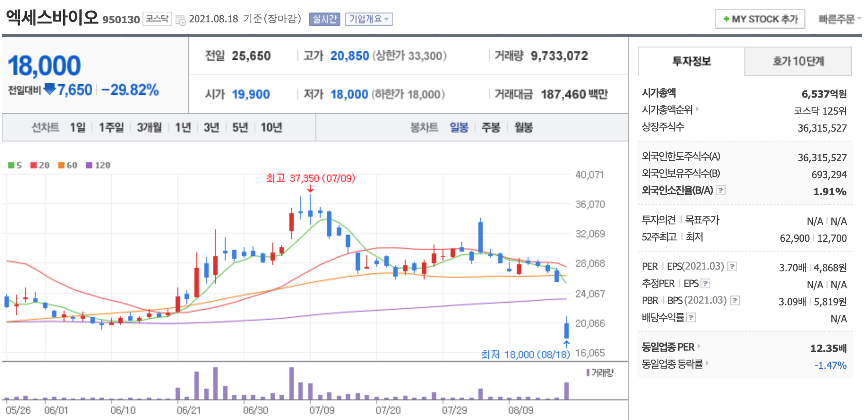Click the 거래량 volume legend marker
This screenshot has height=420, width=868.
588,373
